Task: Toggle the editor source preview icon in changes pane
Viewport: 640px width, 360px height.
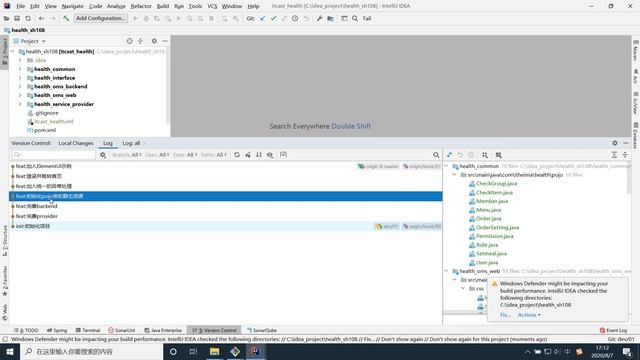Action: point(498,155)
